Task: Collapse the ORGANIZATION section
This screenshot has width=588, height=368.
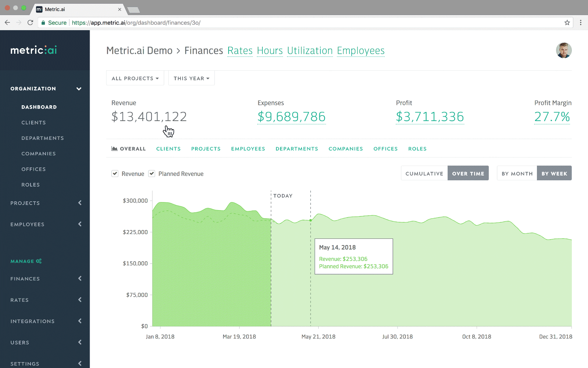Action: (78, 88)
